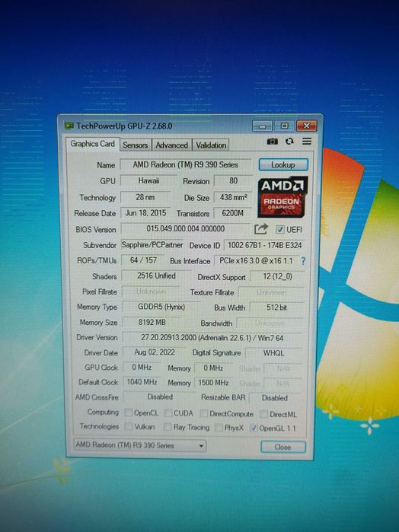Toggle the OpenGL 1.1 checkbox
The height and width of the screenshot is (532, 399).
(x=254, y=428)
